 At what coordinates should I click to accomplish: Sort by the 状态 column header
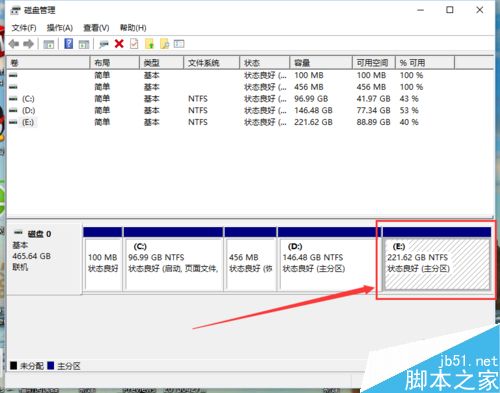pos(265,63)
